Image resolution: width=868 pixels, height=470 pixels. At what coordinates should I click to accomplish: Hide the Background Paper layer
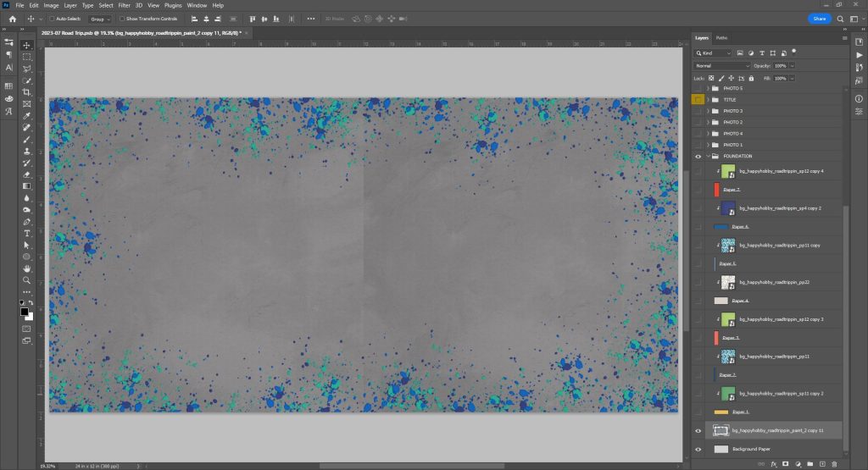point(698,449)
